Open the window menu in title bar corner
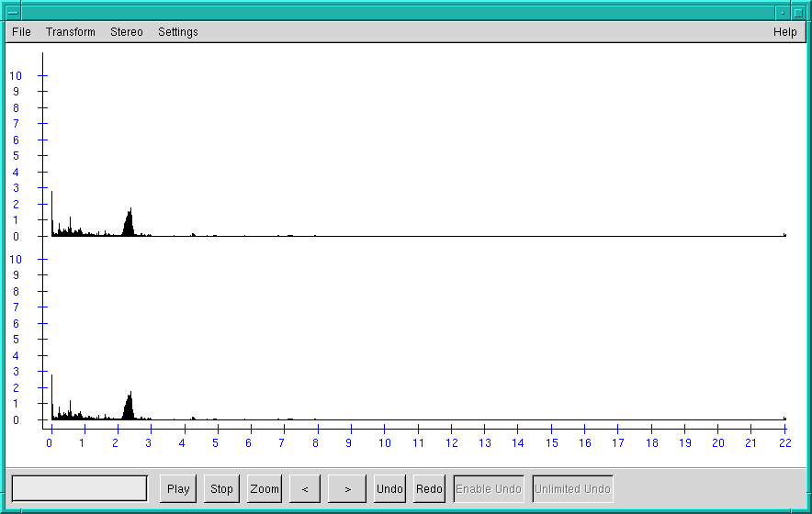The image size is (812, 514). [12, 12]
